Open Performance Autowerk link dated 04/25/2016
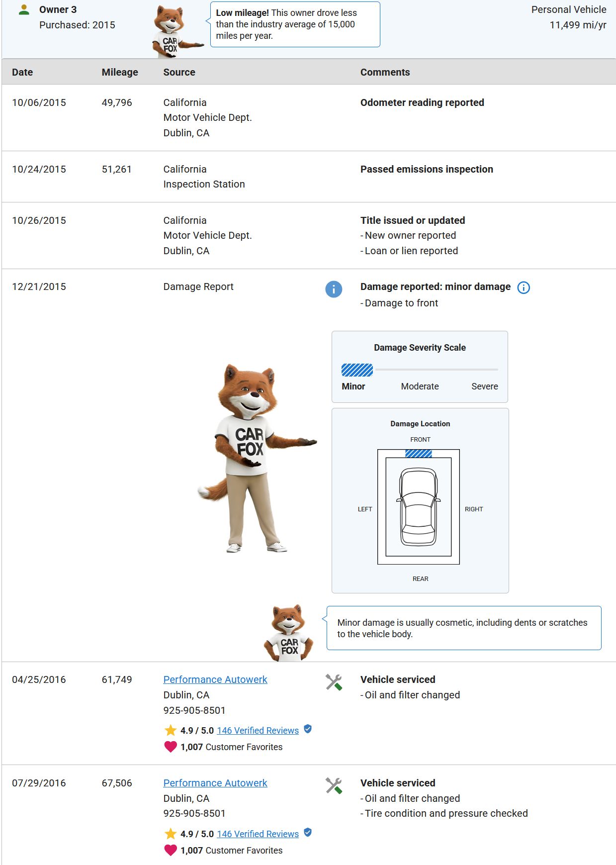Image resolution: width=616 pixels, height=865 pixels. [x=215, y=679]
